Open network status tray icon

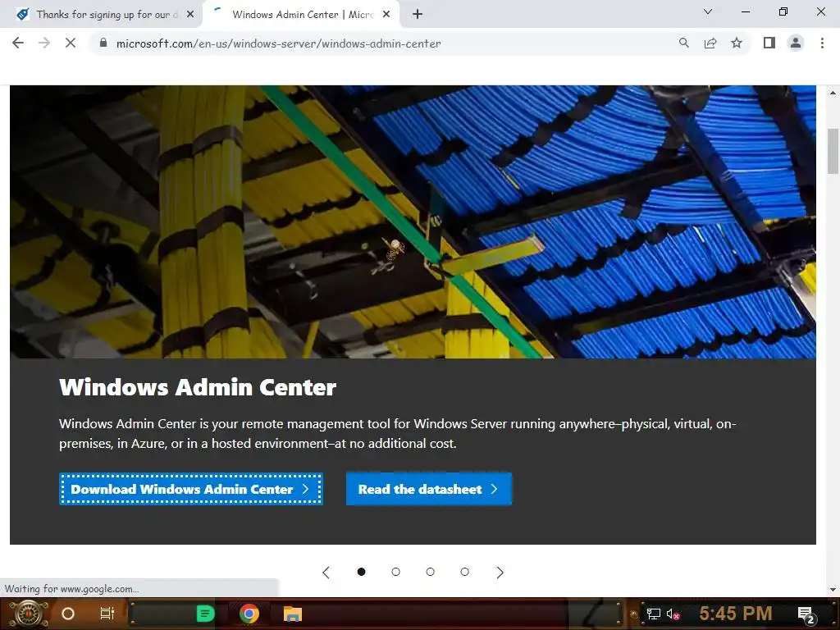pos(654,614)
